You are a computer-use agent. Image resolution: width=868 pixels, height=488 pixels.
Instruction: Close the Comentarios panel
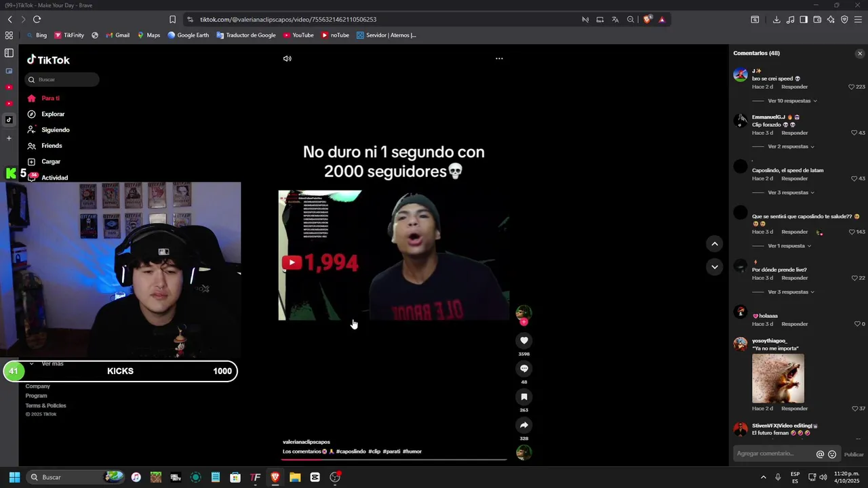[860, 54]
